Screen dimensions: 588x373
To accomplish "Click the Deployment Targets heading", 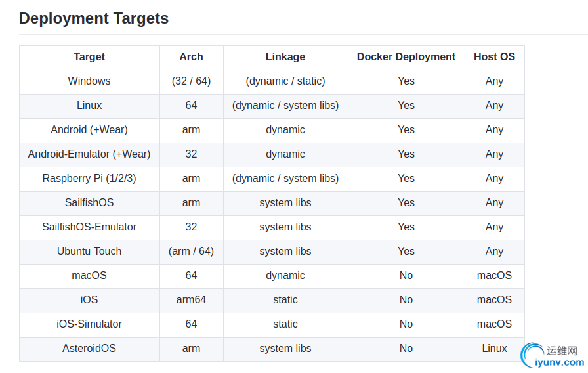I will point(94,18).
